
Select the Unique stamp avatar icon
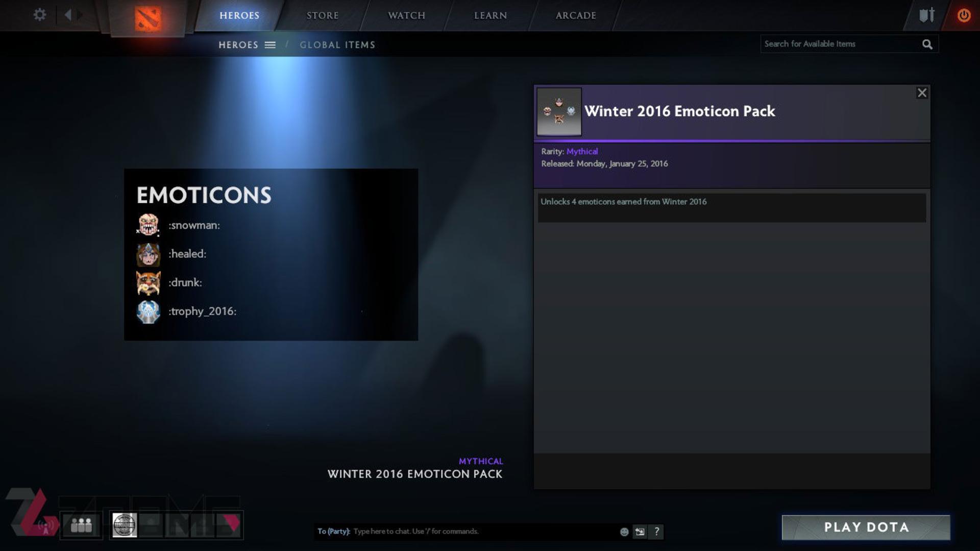[125, 525]
